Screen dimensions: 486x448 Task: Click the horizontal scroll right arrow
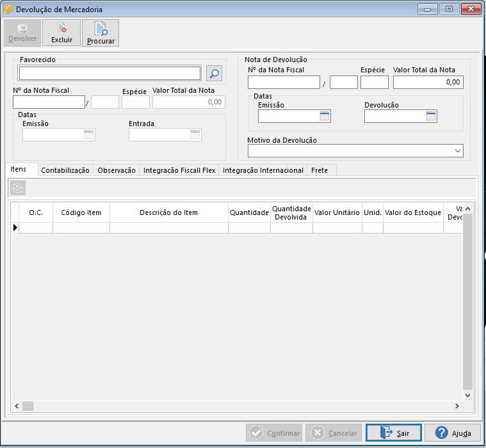pos(457,406)
